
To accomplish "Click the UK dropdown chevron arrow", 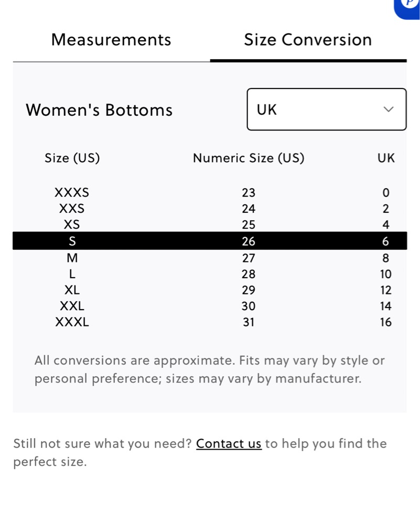I will pos(388,110).
